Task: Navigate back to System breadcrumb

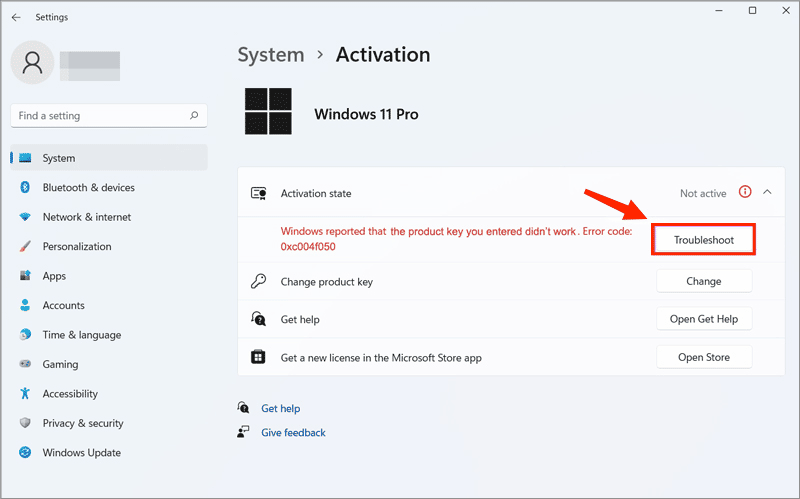Action: 271,55
